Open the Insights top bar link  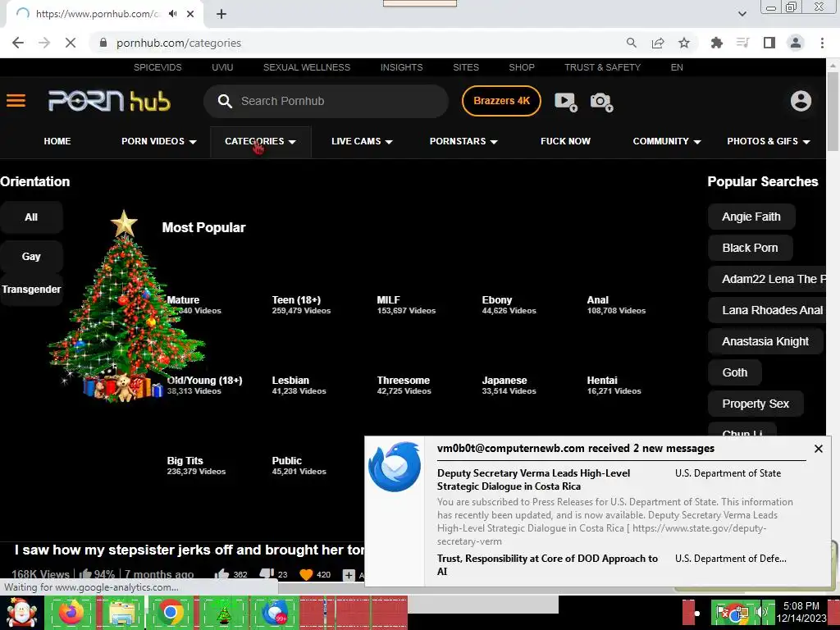pos(401,67)
